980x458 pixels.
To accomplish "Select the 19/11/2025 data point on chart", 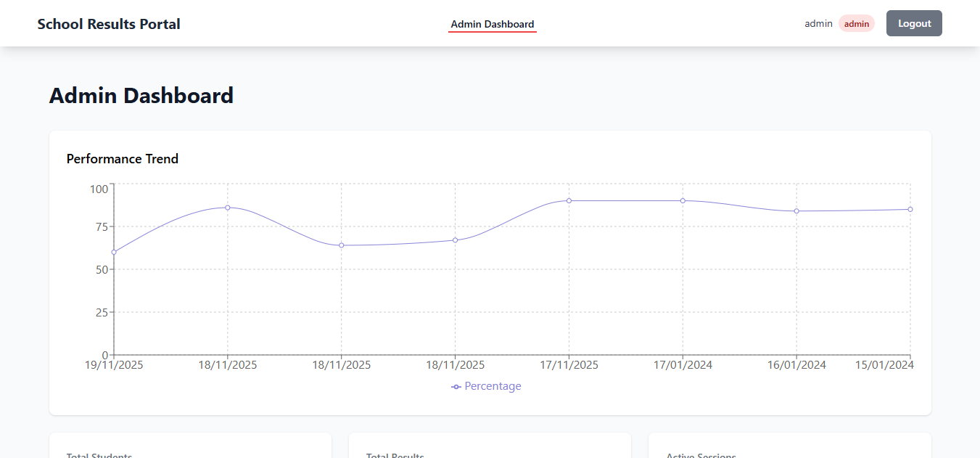I will pyautogui.click(x=114, y=252).
